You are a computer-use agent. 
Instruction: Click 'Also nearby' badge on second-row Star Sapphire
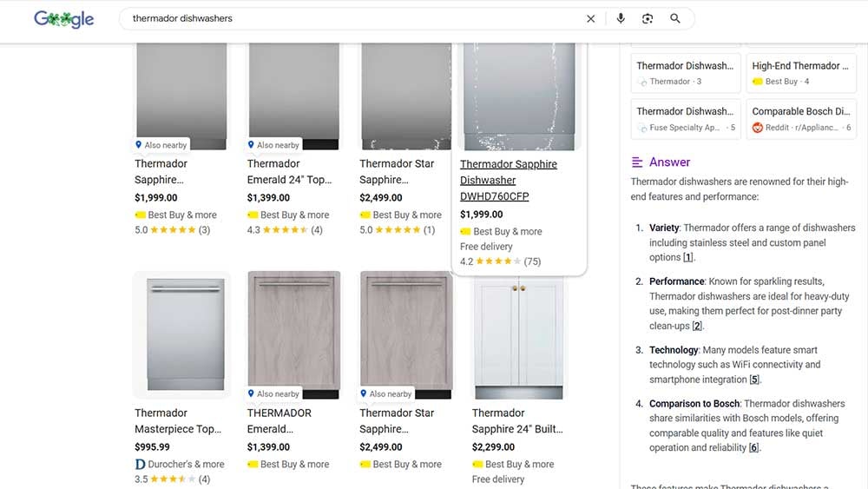[x=386, y=393]
